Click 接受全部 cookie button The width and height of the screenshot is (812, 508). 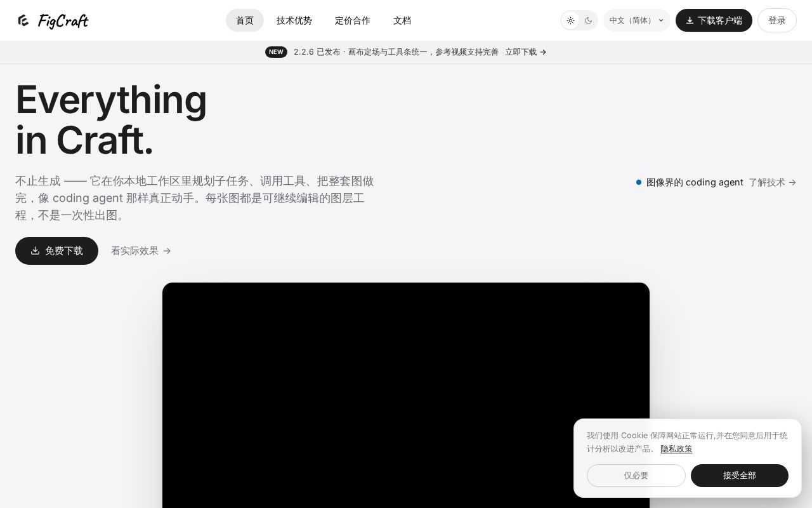740,476
